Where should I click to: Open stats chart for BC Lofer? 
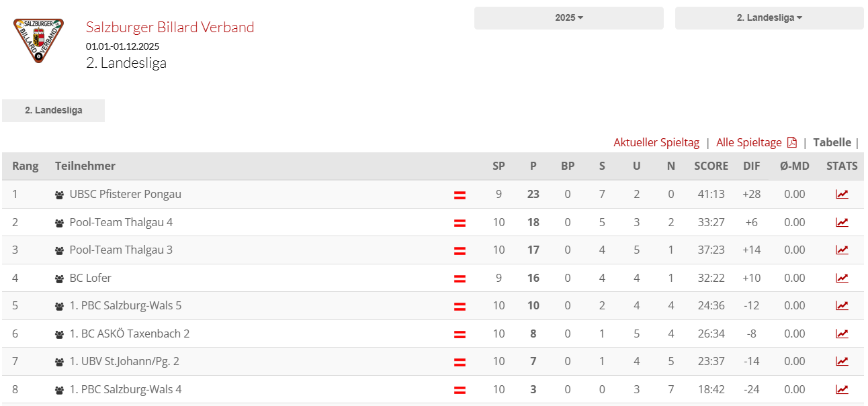pos(842,278)
